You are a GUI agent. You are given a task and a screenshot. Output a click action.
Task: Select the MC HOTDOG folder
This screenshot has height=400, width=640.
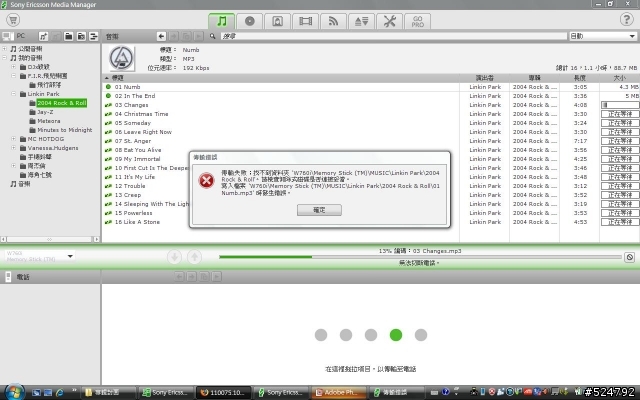(45, 139)
